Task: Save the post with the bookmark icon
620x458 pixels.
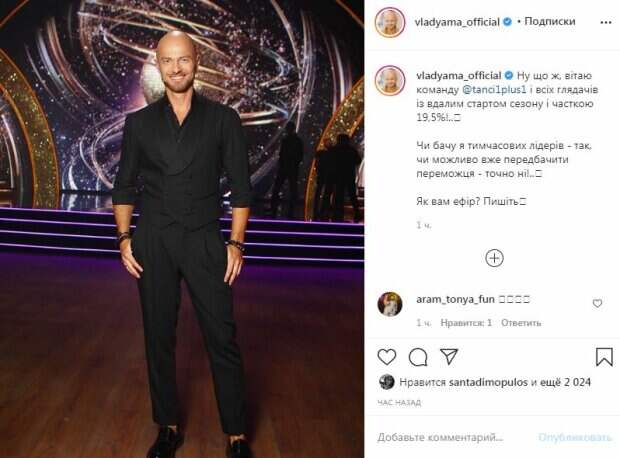Action: click(x=604, y=357)
